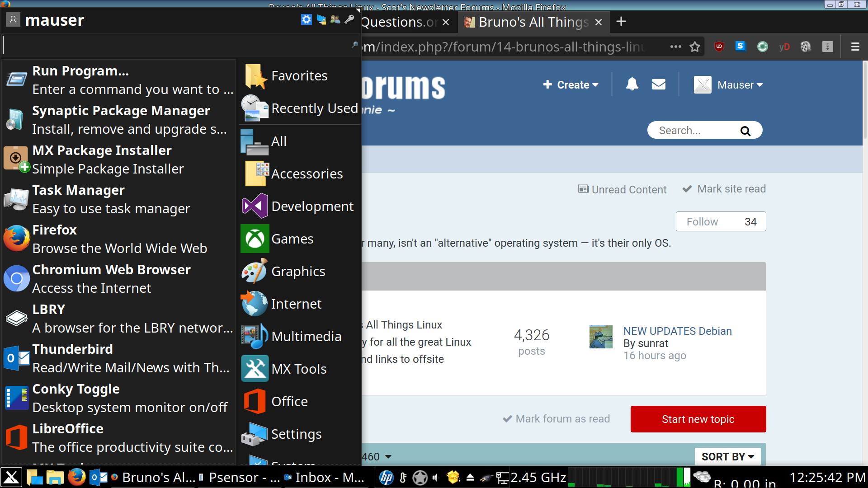Open the Multimedia category
The image size is (868, 488).
tap(299, 336)
